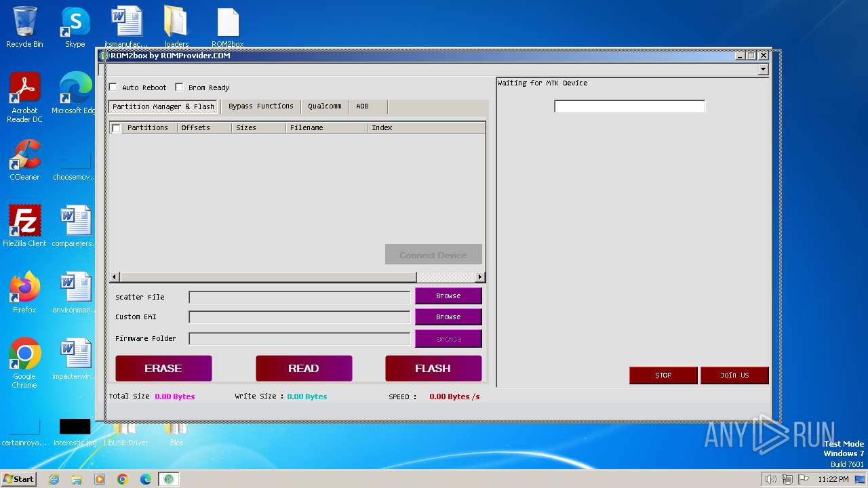
Task: Open Internet Explorer from taskbar
Action: coord(54,479)
